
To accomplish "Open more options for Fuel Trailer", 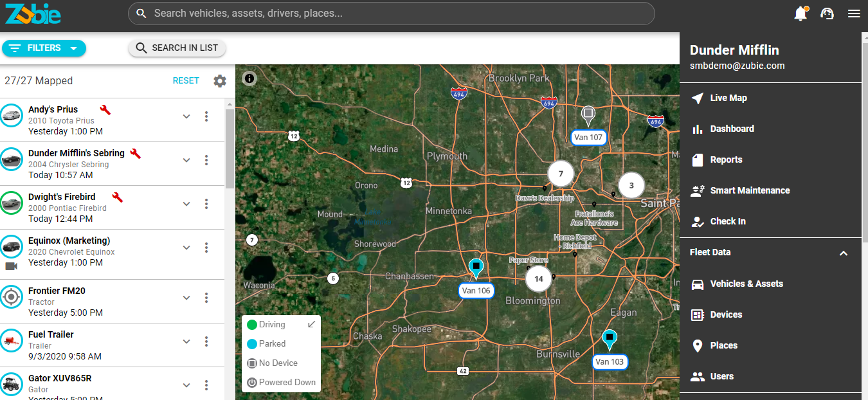I will [x=206, y=341].
